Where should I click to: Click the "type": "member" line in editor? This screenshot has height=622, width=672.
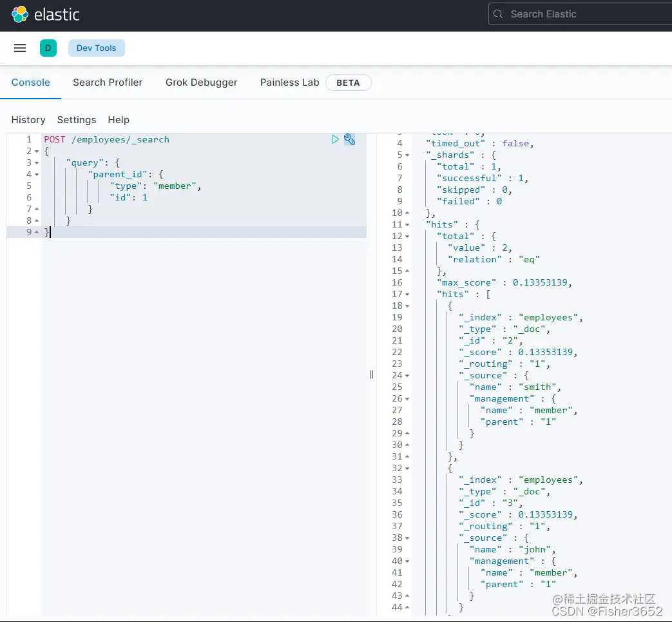[x=155, y=186]
